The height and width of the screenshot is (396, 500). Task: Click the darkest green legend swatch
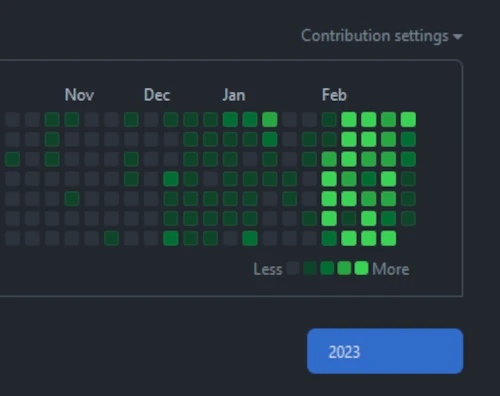(310, 268)
